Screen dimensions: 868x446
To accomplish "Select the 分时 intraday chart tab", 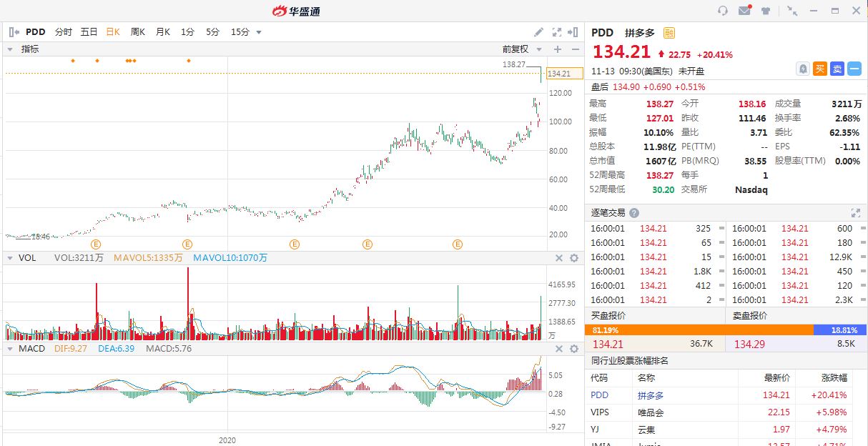I will pyautogui.click(x=63, y=32).
